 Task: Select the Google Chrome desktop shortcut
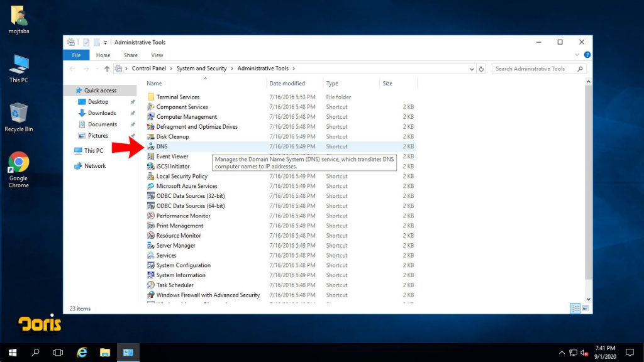tap(18, 170)
